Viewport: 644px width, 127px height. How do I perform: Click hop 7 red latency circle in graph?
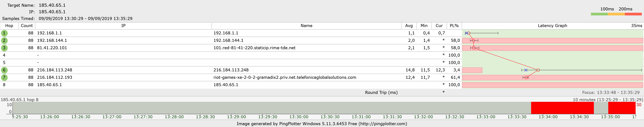coord(526,77)
